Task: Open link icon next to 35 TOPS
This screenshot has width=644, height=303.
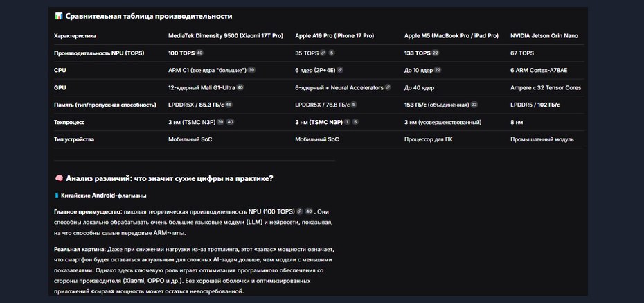Action: (323, 53)
